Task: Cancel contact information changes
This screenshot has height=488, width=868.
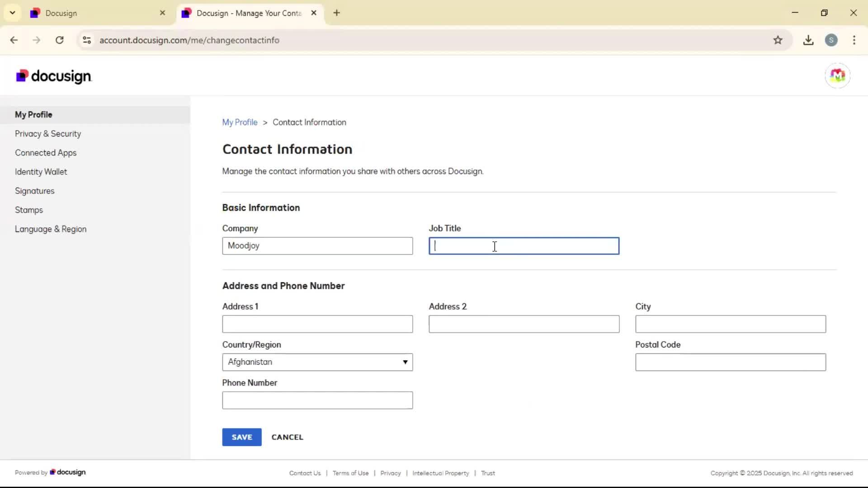Action: (288, 437)
